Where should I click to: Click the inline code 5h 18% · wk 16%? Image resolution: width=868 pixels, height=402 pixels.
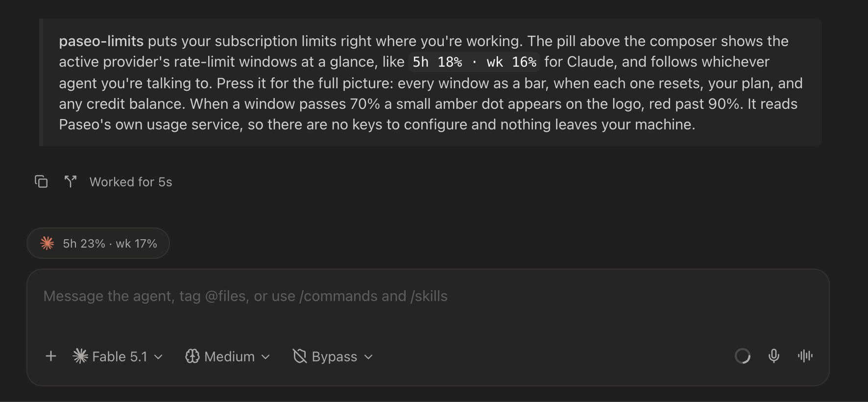474,62
